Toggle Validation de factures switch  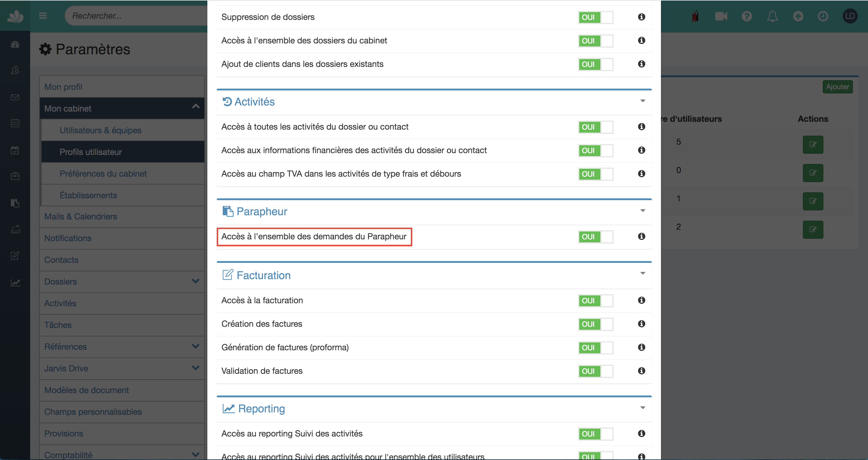[x=596, y=371]
